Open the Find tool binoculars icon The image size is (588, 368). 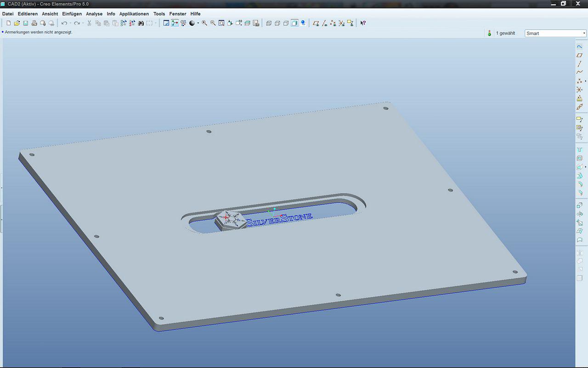coord(141,23)
